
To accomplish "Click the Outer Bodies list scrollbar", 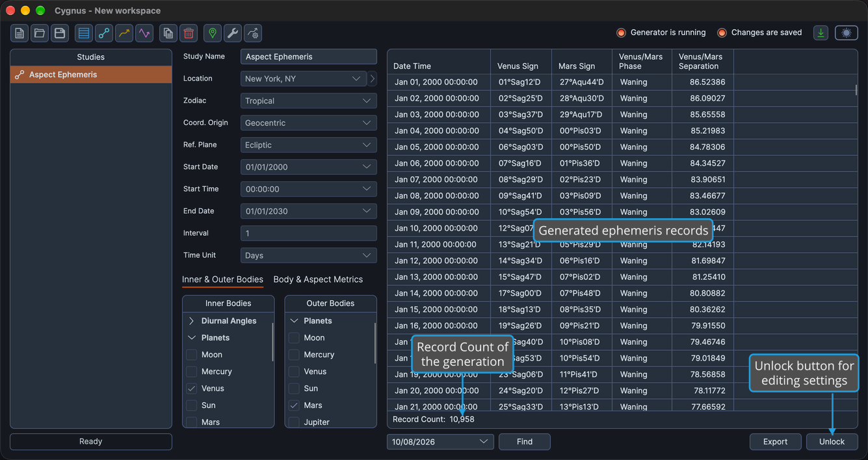I will click(x=375, y=342).
